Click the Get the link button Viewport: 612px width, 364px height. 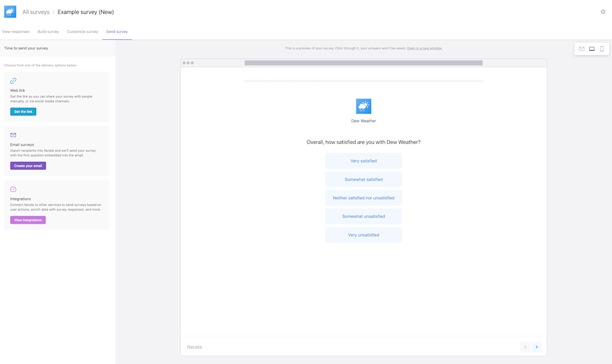[x=23, y=112]
